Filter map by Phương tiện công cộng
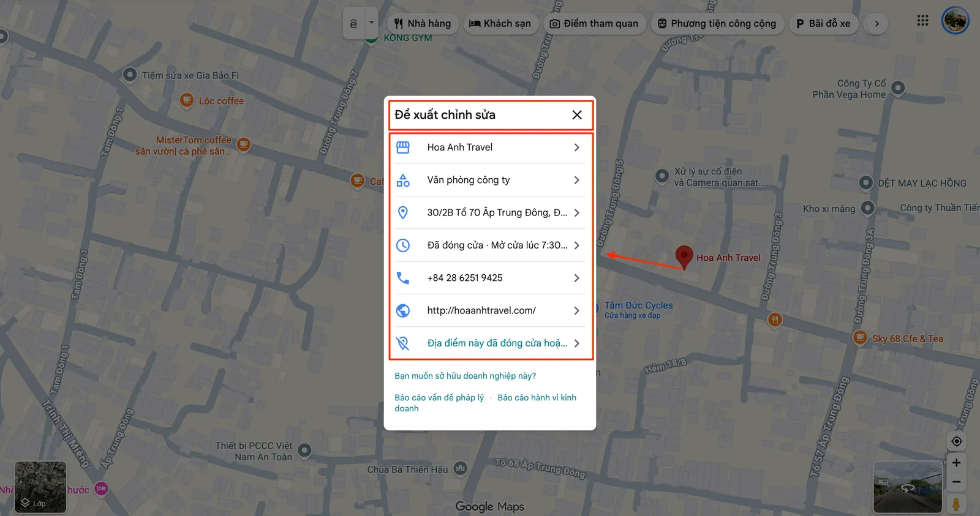This screenshot has height=516, width=980. click(x=717, y=24)
